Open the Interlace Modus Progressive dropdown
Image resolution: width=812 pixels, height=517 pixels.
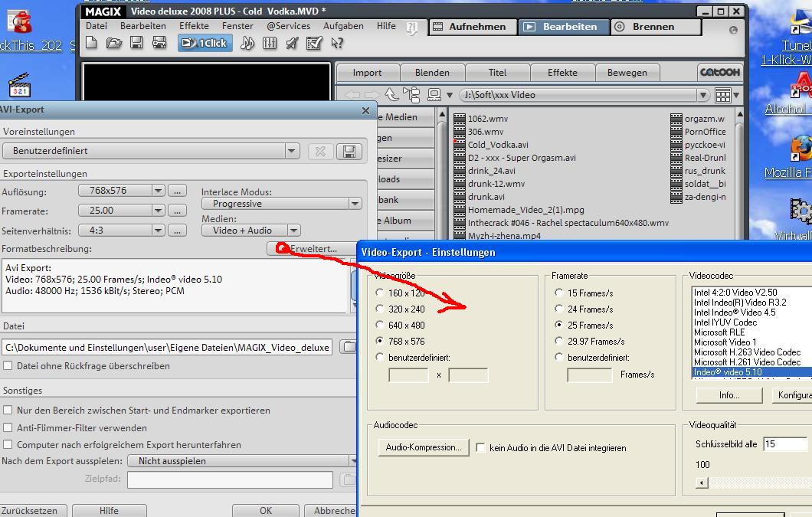point(355,204)
